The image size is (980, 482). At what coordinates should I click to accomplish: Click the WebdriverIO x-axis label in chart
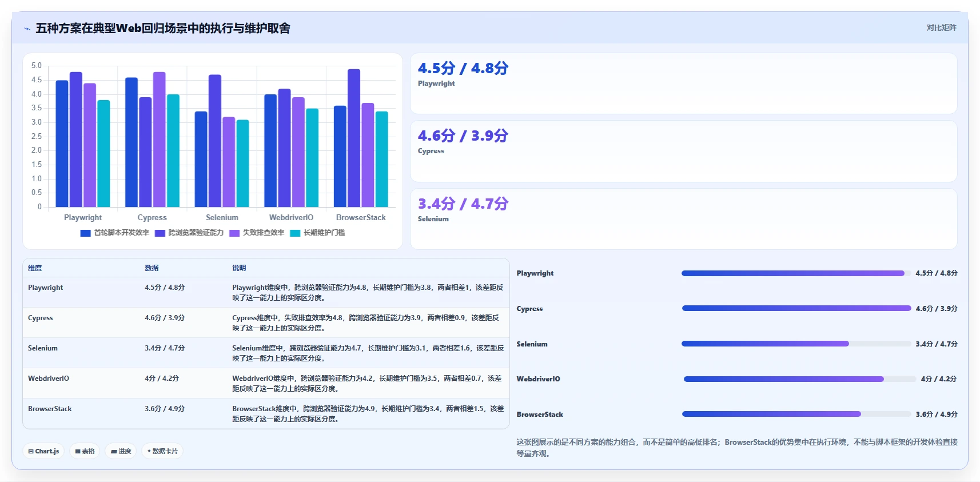pos(292,218)
